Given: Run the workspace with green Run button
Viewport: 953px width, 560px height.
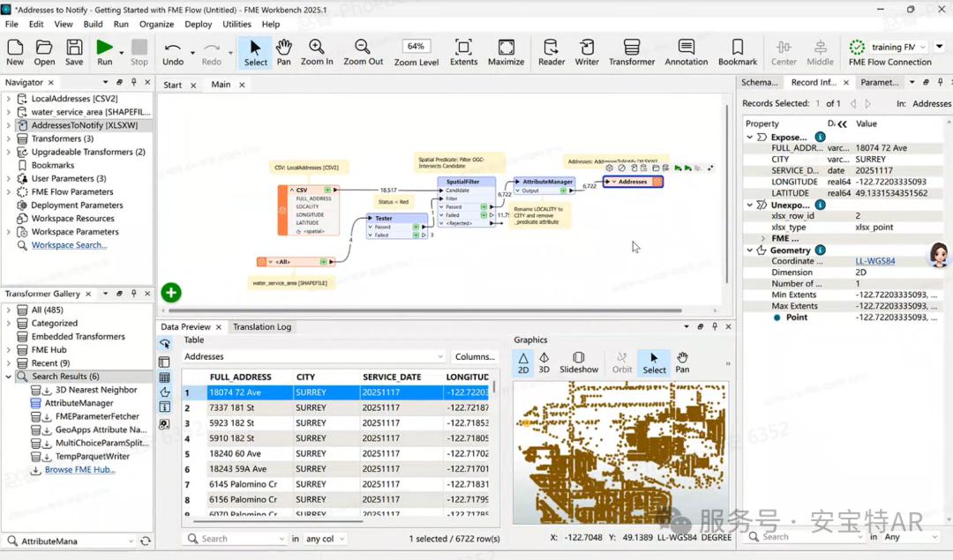Looking at the screenshot, I should [x=104, y=52].
